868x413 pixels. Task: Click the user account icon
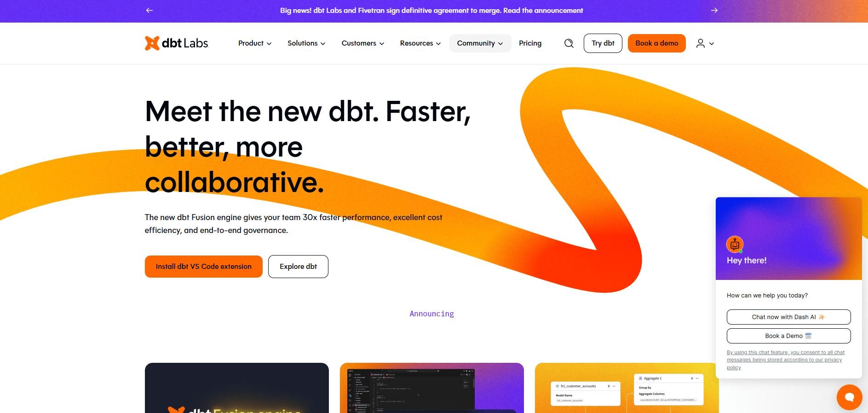(x=701, y=43)
